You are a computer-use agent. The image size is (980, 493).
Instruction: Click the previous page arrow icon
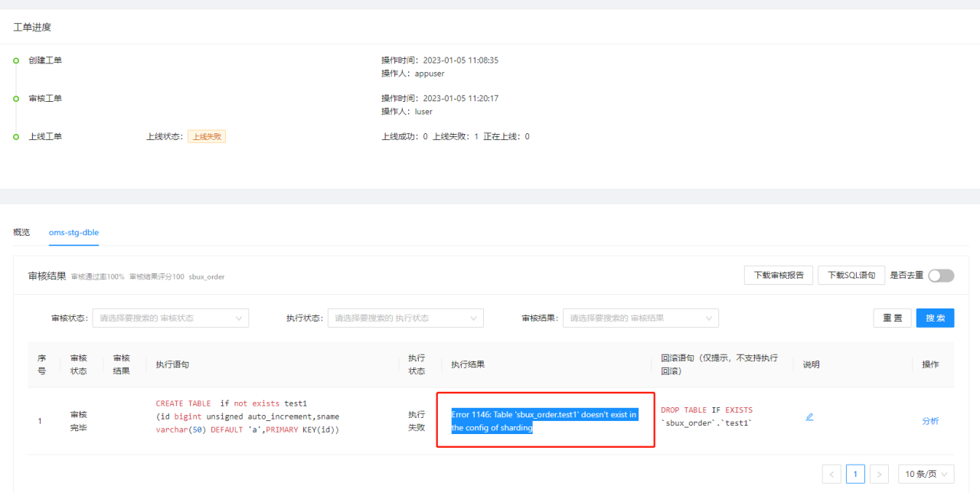coord(831,474)
